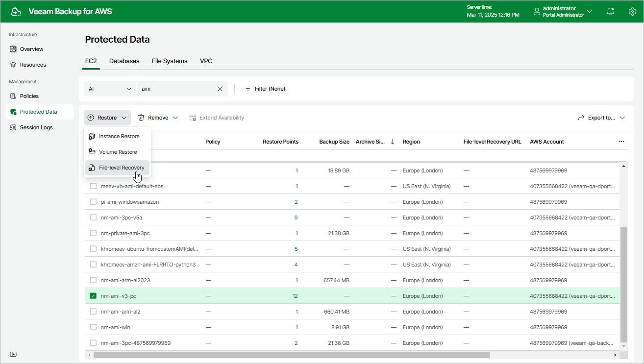
Task: Select the pi-ami-windowsamazon checkbox
Action: pos(93,201)
